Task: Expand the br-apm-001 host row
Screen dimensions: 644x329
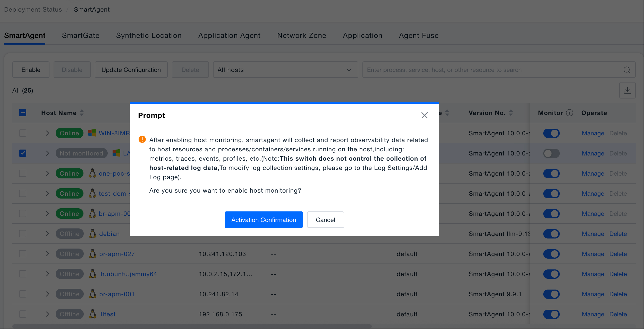Action: click(x=47, y=294)
